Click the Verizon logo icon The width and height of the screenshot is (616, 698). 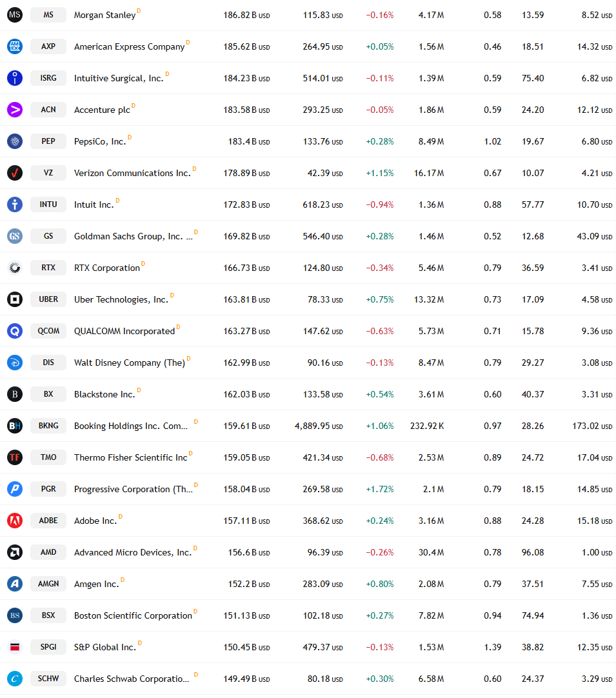tap(15, 173)
